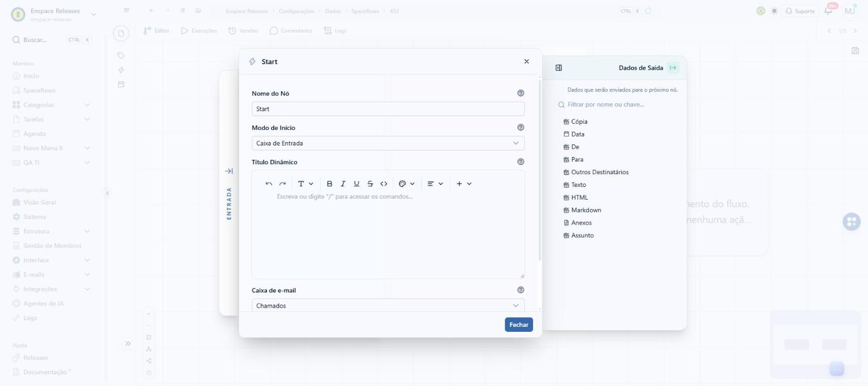Image resolution: width=868 pixels, height=386 pixels.
Task: Open the notifications bell
Action: click(828, 11)
